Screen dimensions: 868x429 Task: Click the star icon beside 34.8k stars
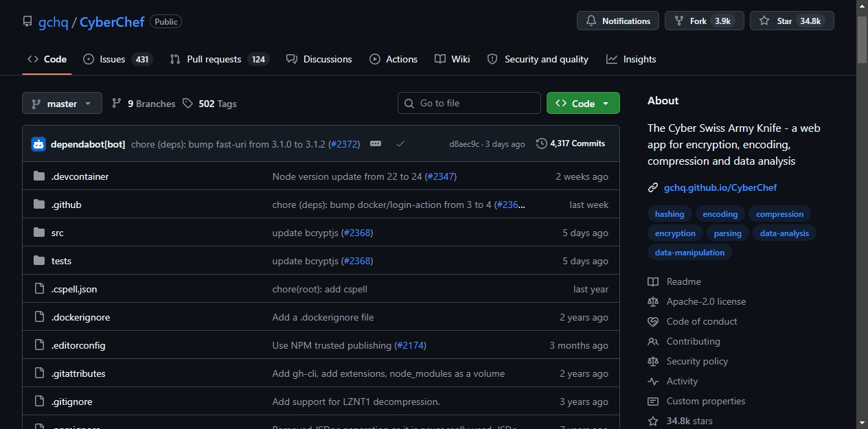point(653,421)
